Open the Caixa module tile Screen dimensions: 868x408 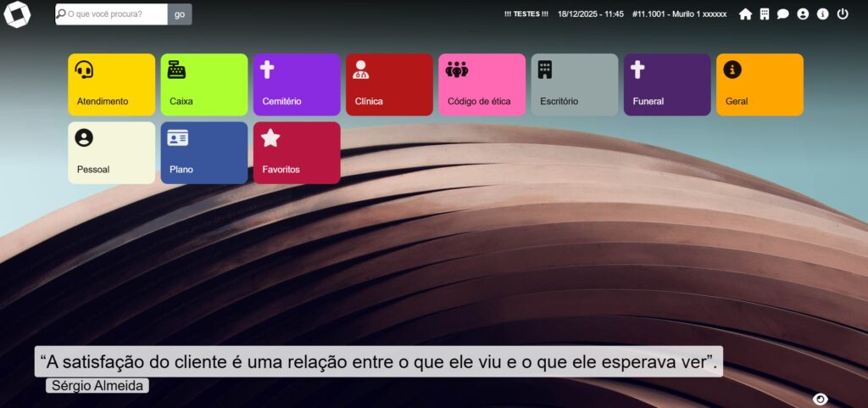point(204,85)
